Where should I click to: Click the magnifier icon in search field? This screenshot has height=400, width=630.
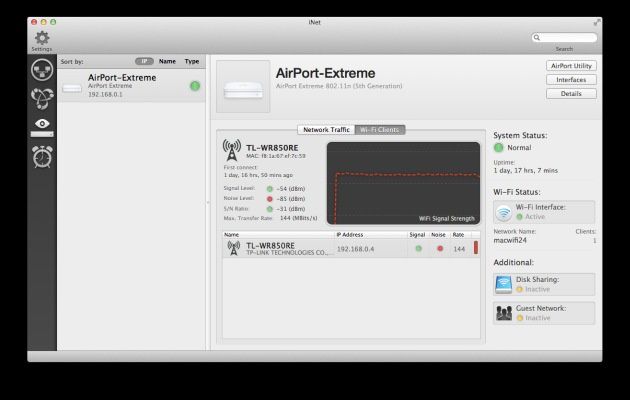point(537,37)
